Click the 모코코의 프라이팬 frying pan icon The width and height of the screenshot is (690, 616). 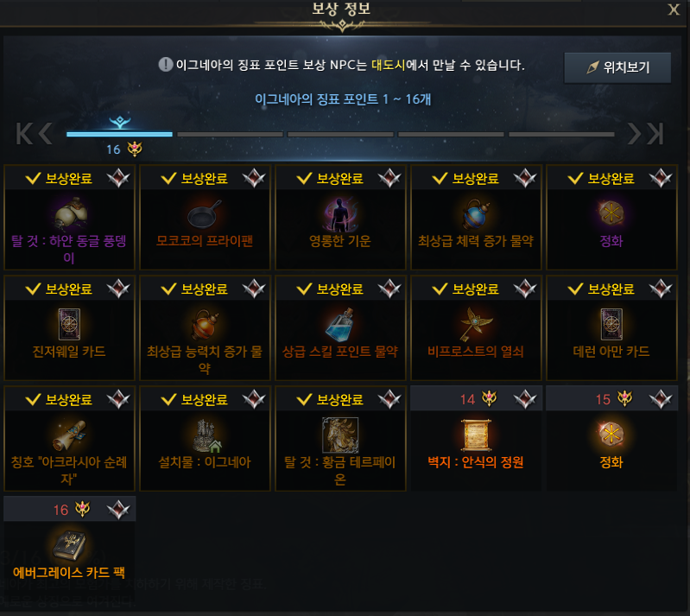[x=205, y=214]
